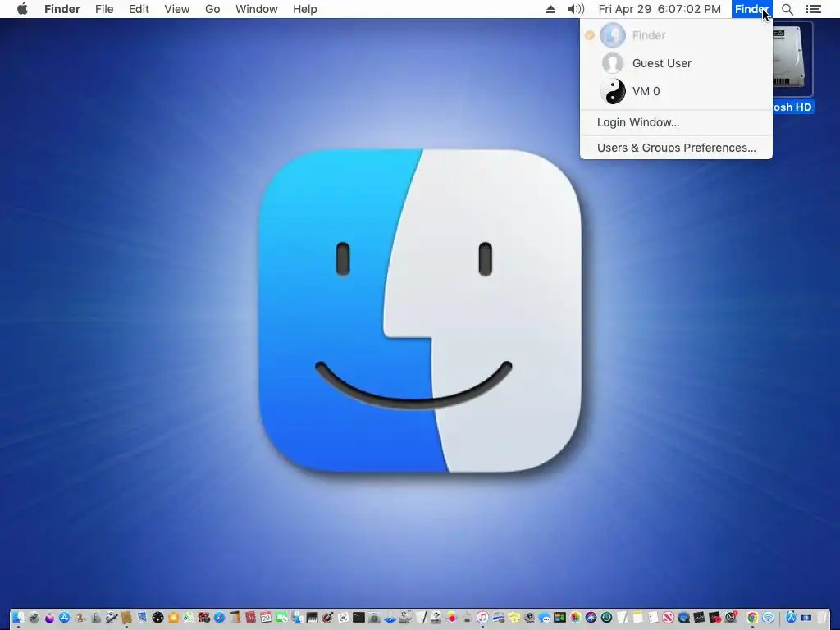Open the Applications folder stack in Dock

coord(791,618)
